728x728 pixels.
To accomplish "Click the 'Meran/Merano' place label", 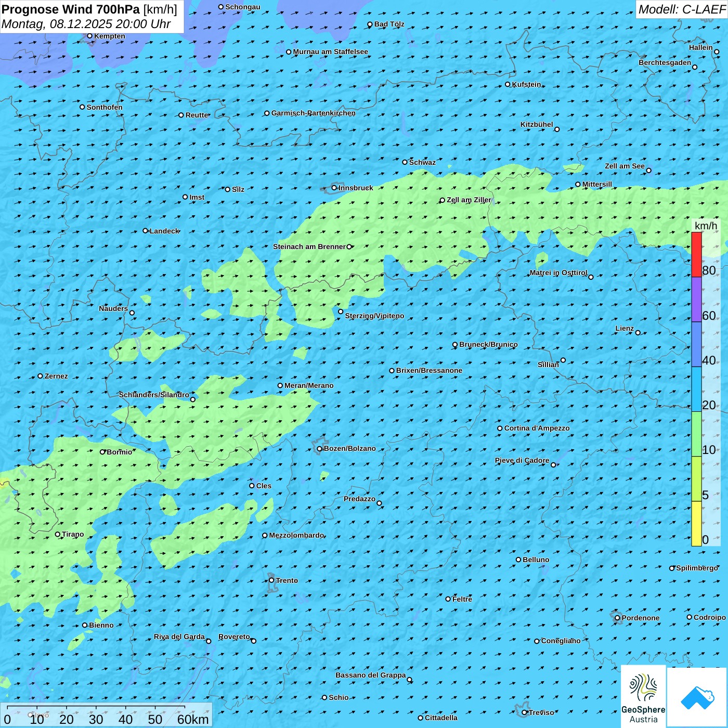I will point(309,385).
